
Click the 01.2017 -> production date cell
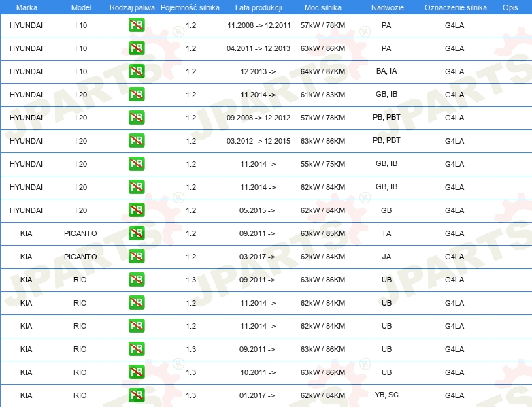[257, 395]
